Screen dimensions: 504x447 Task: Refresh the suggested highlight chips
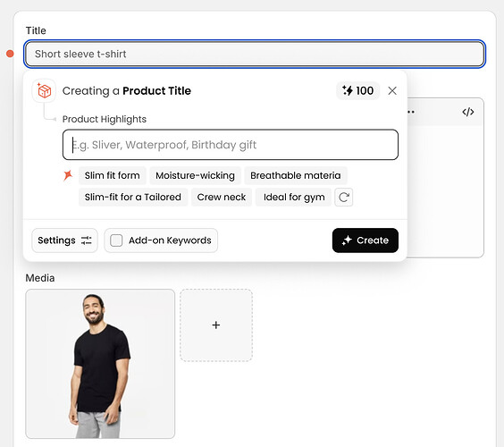[344, 197]
